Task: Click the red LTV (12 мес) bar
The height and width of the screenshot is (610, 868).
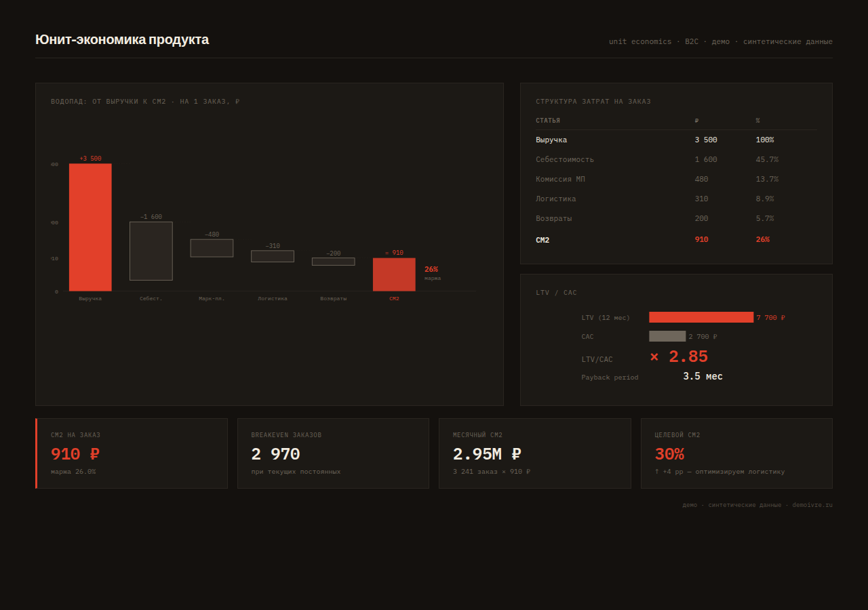Action: 701,317
